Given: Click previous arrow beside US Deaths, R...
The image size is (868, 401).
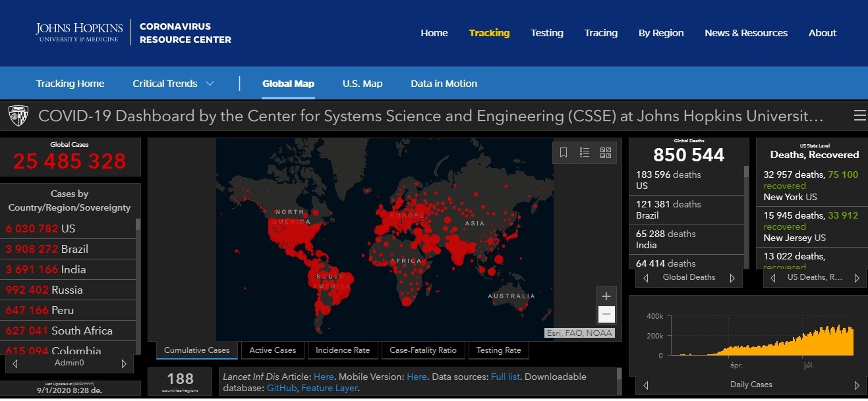Looking at the screenshot, I should (774, 278).
